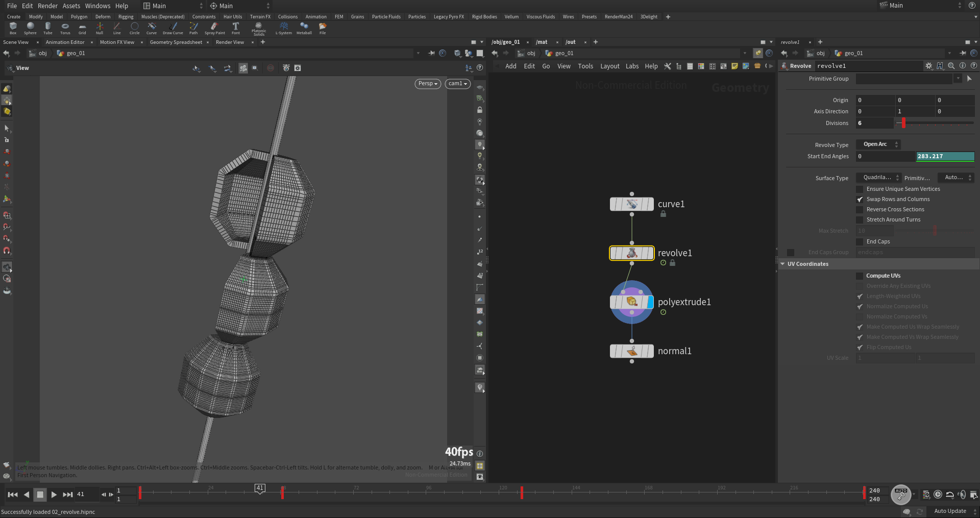The image size is (980, 518).
Task: Choose the Draw Curve shelf tool
Action: pos(173,28)
